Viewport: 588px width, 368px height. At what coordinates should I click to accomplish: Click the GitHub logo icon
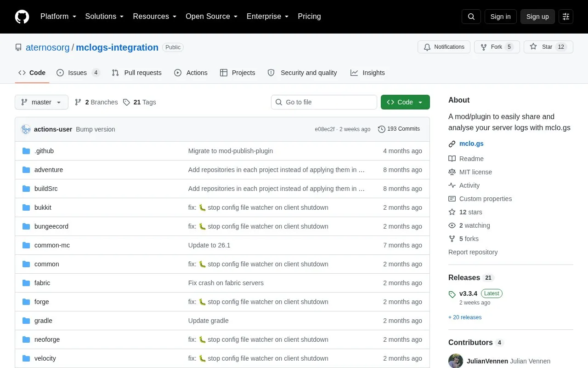click(x=22, y=17)
